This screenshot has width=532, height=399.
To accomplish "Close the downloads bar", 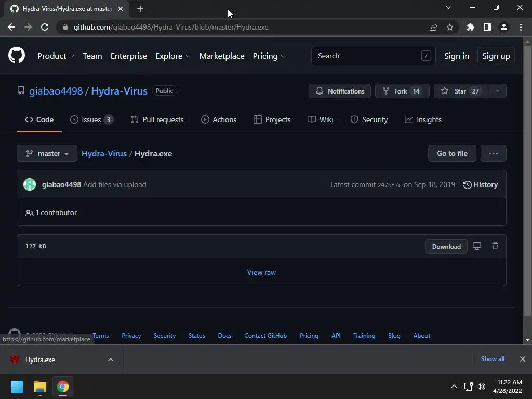I will [x=523, y=359].
